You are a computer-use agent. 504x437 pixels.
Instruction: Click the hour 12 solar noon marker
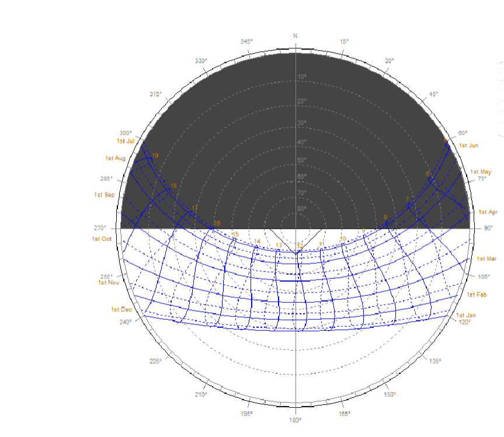coord(300,246)
